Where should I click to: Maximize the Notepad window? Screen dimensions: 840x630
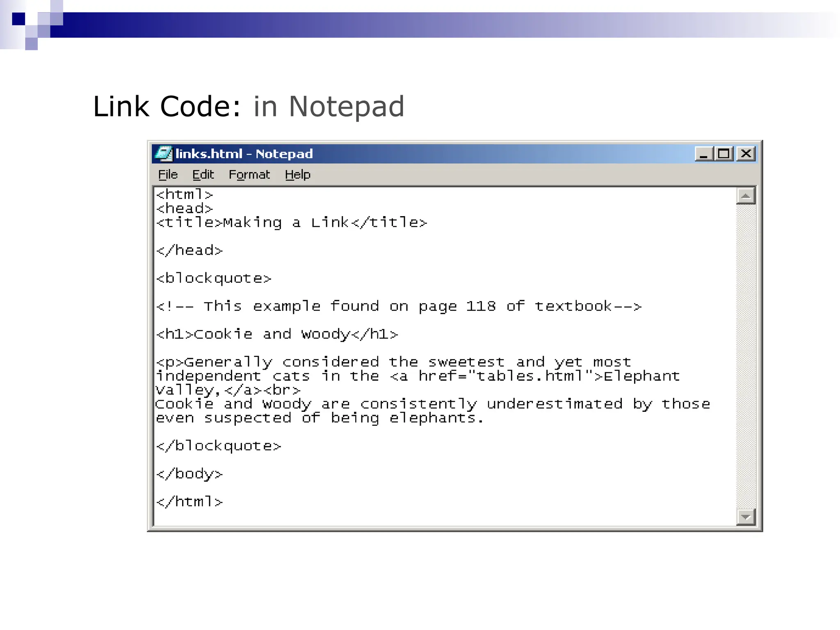[724, 154]
